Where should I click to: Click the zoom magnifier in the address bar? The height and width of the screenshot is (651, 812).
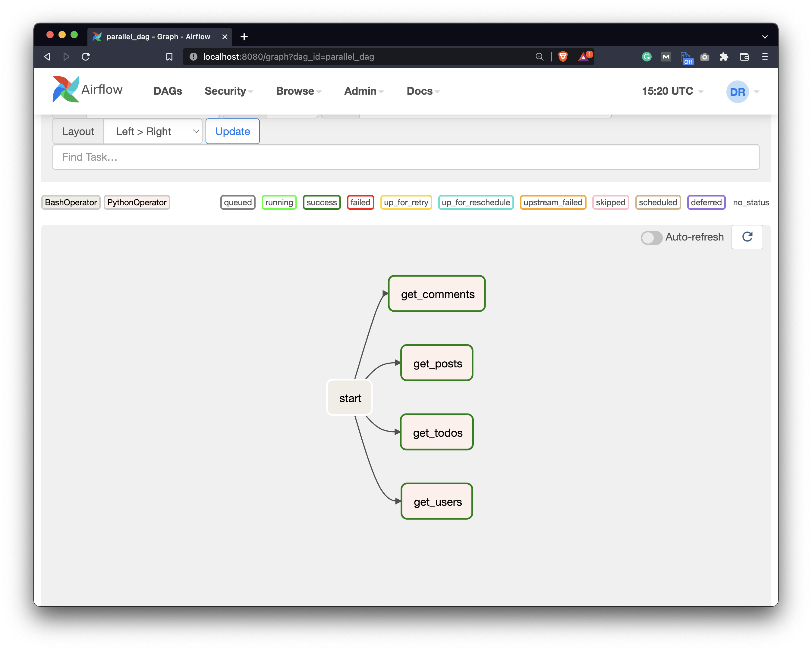(x=539, y=56)
